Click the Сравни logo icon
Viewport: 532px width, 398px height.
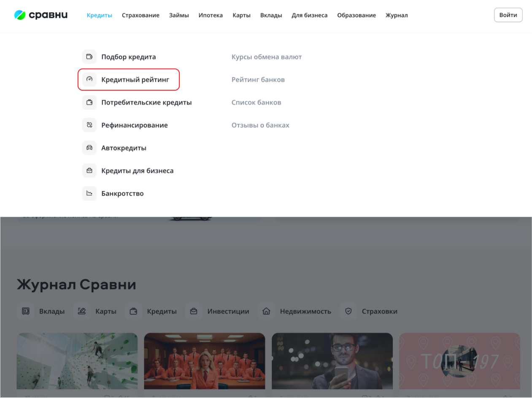(x=20, y=15)
